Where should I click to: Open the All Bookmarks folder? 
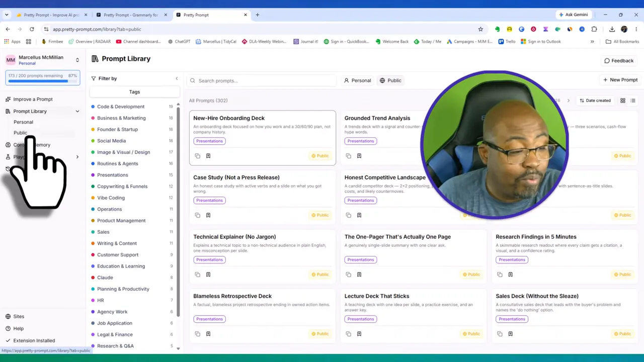[622, 42]
